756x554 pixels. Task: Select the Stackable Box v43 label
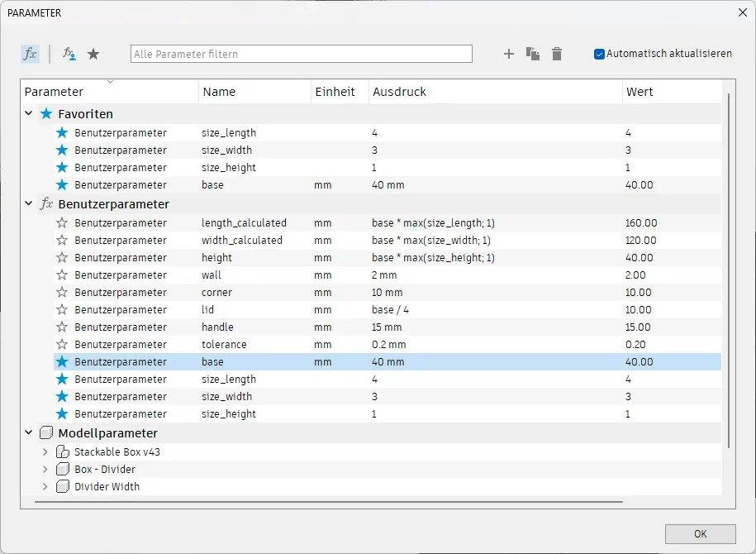[x=117, y=451]
